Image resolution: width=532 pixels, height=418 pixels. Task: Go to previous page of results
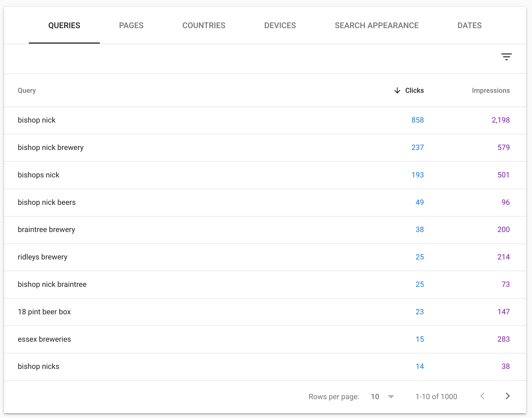tap(482, 396)
